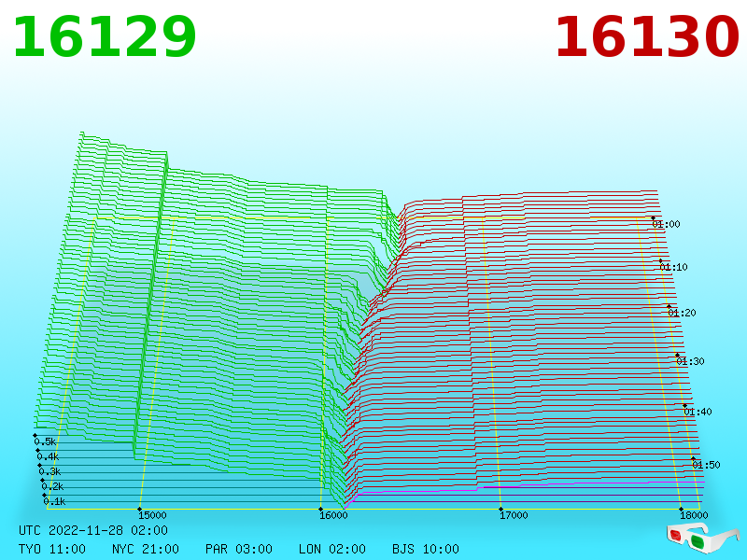Click the 0.5k depth axis label
Screen dimensions: 747x560
(45, 441)
